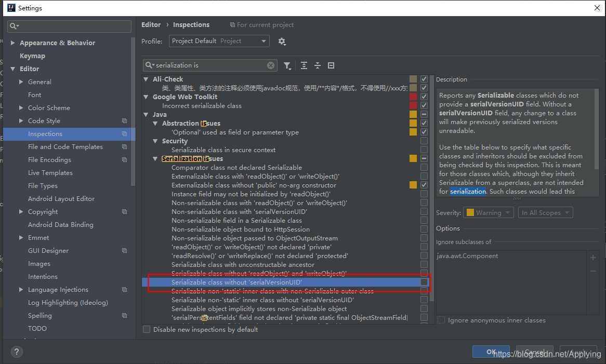Open TODO settings item
606x364 pixels.
pyautogui.click(x=37, y=329)
